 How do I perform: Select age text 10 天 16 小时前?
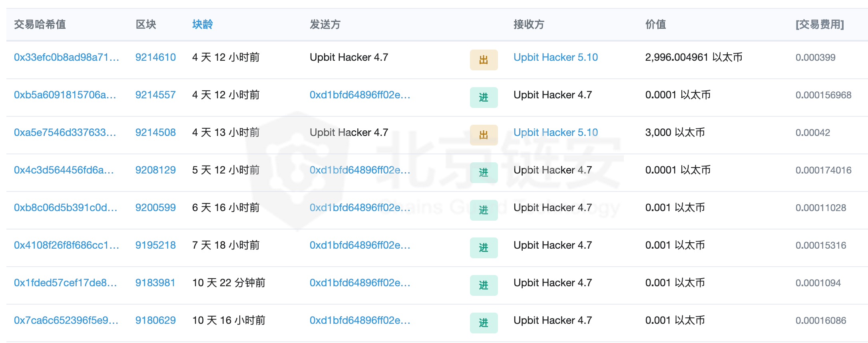pos(229,320)
